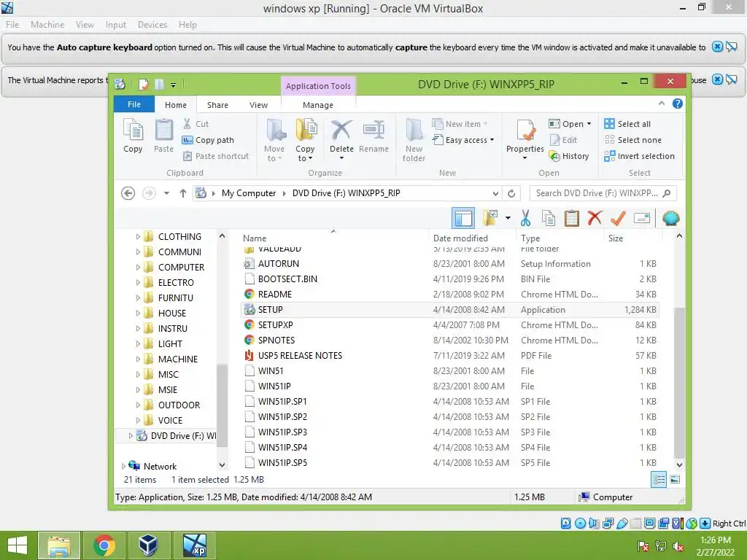Switch to details view icon in status bar
The width and height of the screenshot is (747, 560).
click(x=659, y=480)
